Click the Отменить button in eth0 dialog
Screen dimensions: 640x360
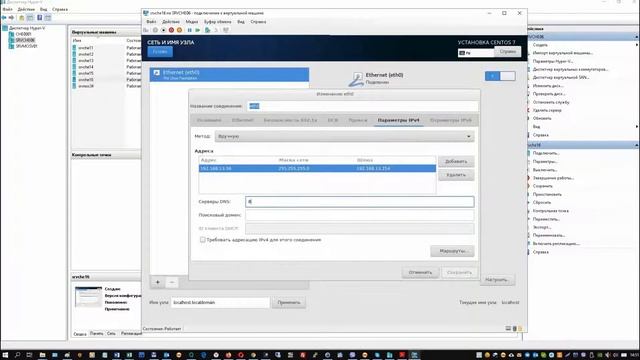pos(420,272)
